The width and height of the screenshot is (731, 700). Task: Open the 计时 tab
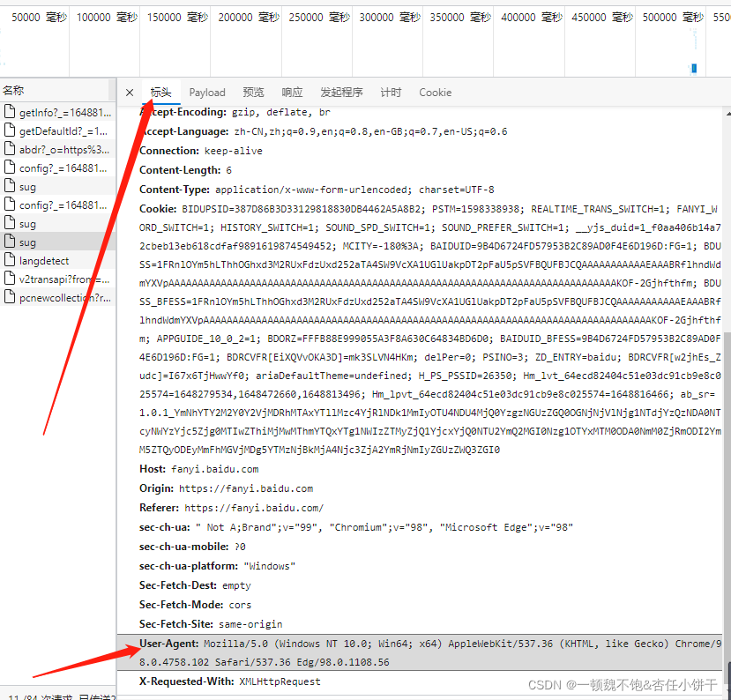pos(391,93)
